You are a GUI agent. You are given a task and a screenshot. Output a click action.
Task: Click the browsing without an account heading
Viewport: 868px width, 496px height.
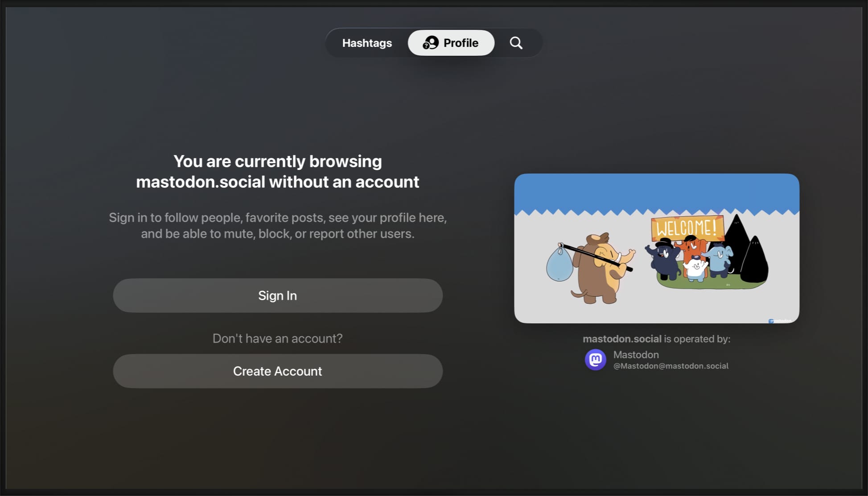coord(277,171)
